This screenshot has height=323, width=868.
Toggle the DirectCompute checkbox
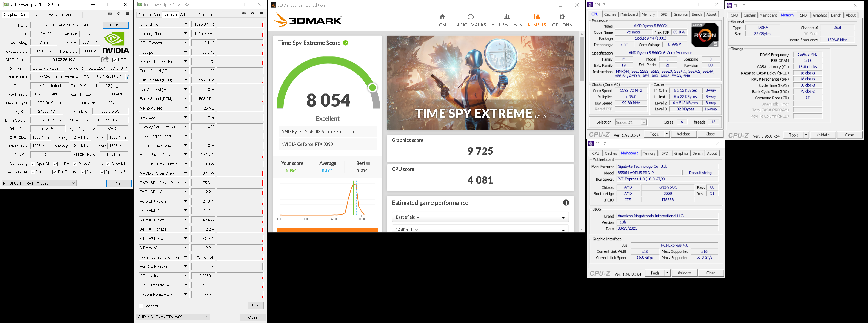75,164
